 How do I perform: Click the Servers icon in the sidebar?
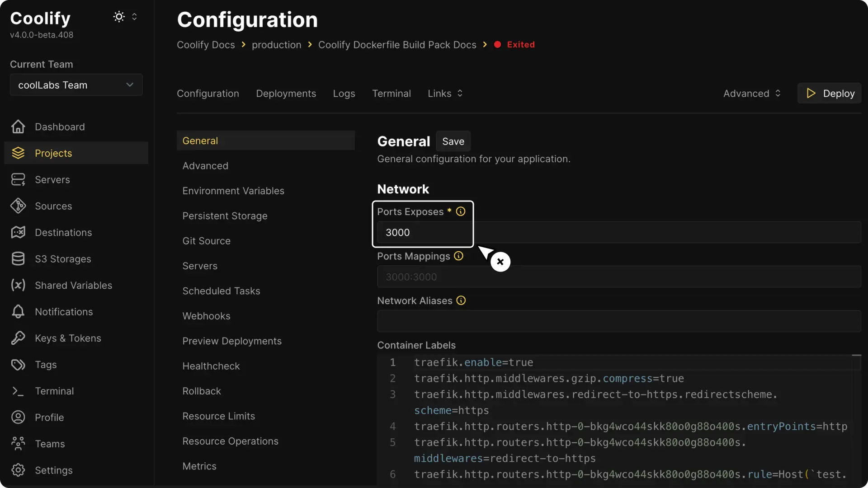pyautogui.click(x=17, y=179)
